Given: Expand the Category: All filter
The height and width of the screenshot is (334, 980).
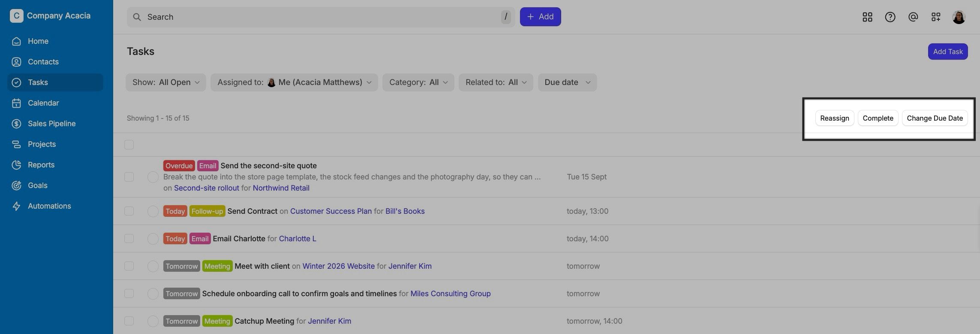Looking at the screenshot, I should pyautogui.click(x=418, y=82).
